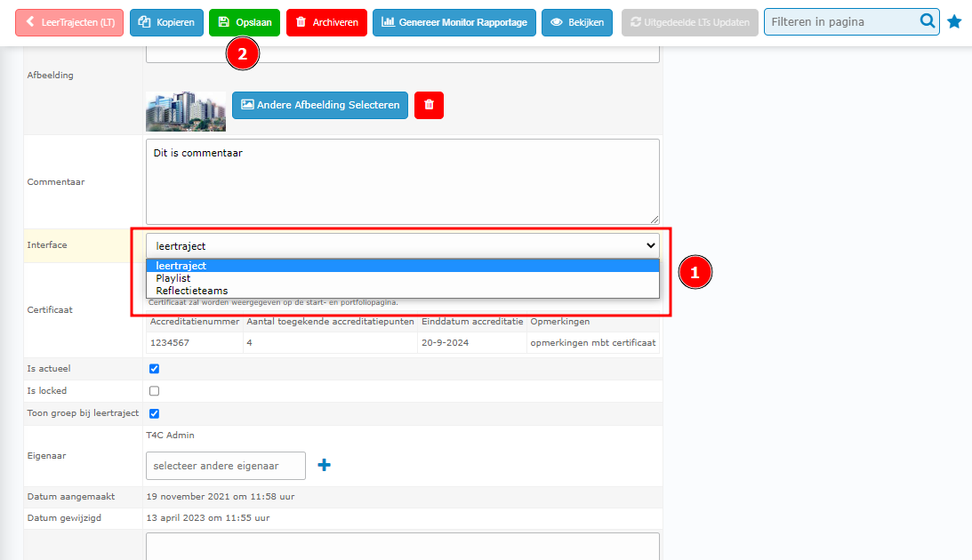
Task: Click the selecteer andere eigenaar field
Action: coord(225,466)
